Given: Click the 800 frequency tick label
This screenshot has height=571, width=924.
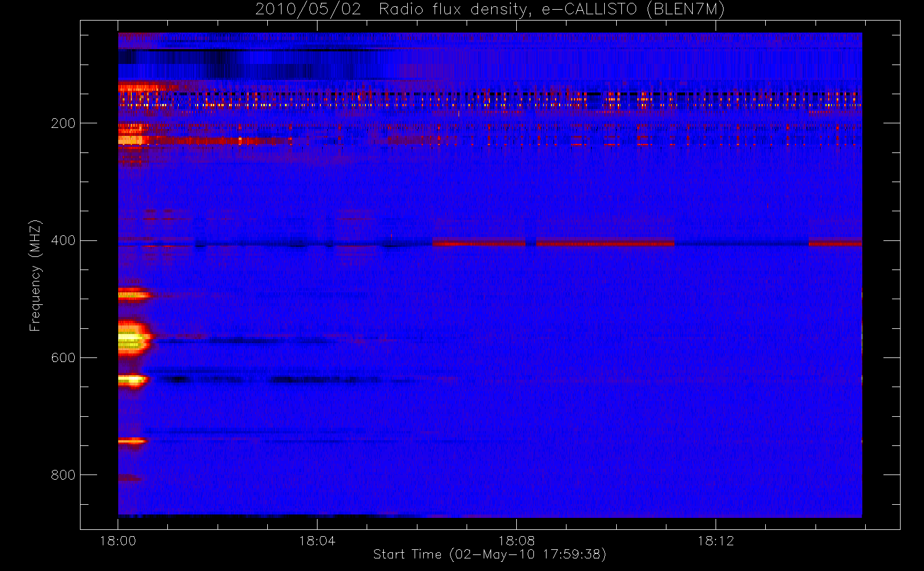Looking at the screenshot, I should (63, 475).
